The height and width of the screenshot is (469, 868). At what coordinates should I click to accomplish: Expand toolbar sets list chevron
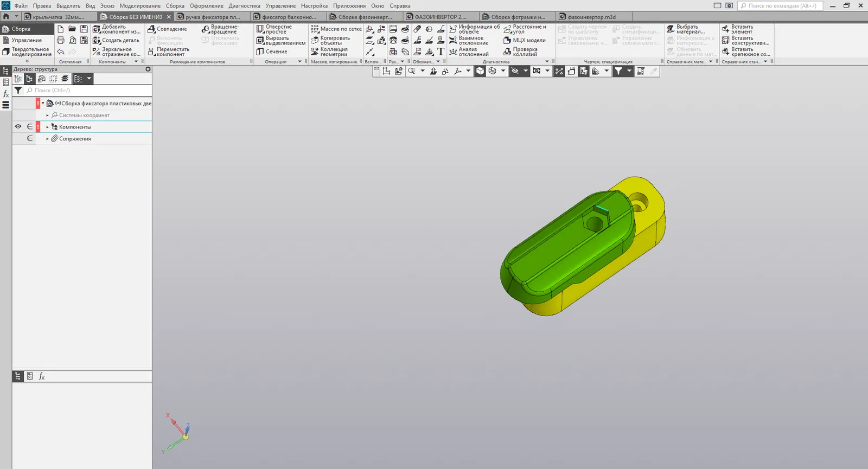[x=27, y=61]
